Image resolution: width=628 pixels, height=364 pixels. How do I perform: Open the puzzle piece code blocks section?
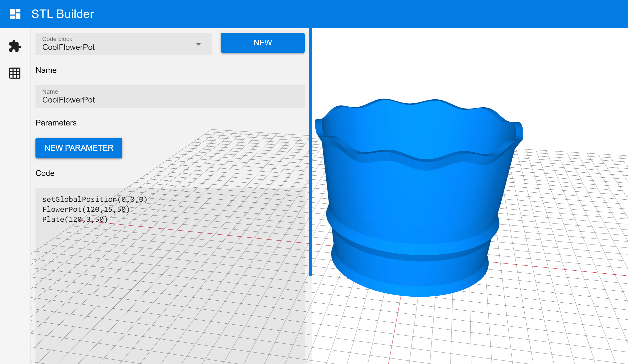coord(15,46)
